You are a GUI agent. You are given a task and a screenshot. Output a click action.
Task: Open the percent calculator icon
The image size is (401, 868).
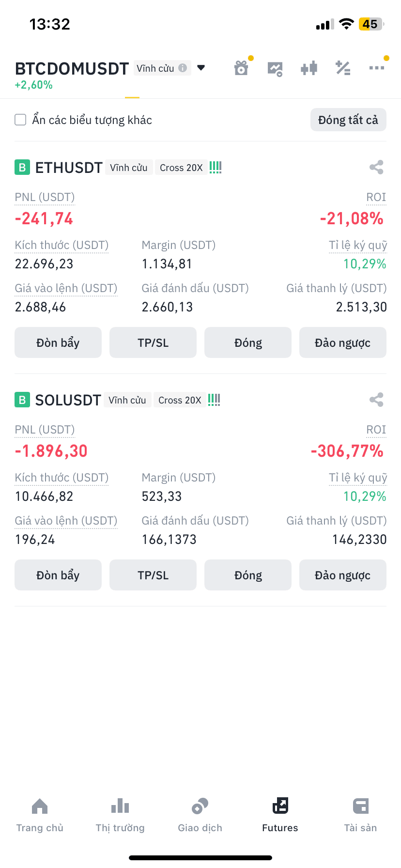(x=343, y=68)
